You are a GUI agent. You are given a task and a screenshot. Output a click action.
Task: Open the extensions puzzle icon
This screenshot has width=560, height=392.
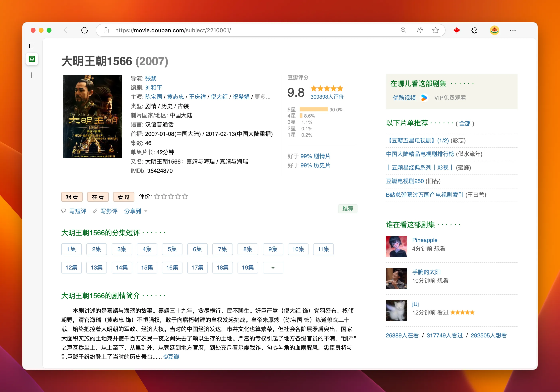coord(474,30)
